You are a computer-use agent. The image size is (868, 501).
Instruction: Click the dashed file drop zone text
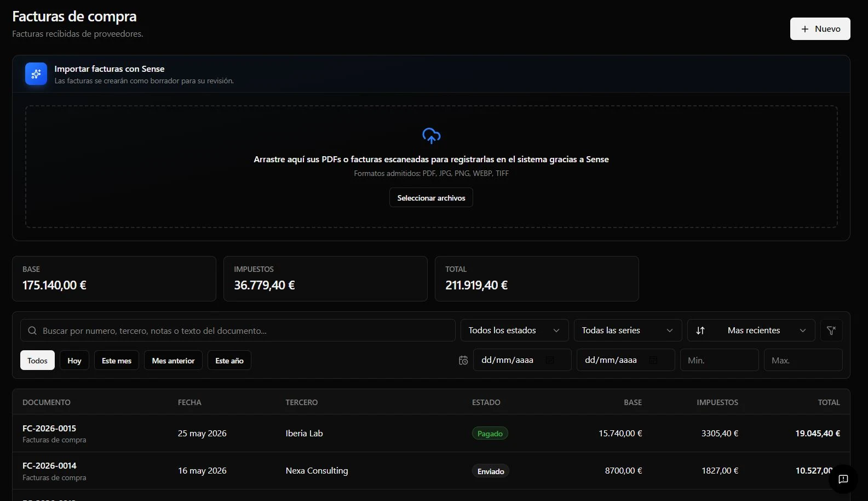[431, 160]
